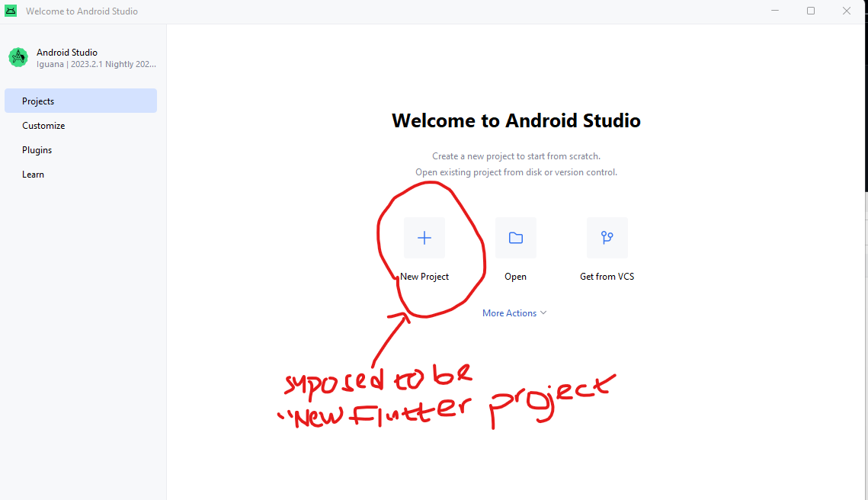
Task: Select the Open folder icon
Action: 515,237
